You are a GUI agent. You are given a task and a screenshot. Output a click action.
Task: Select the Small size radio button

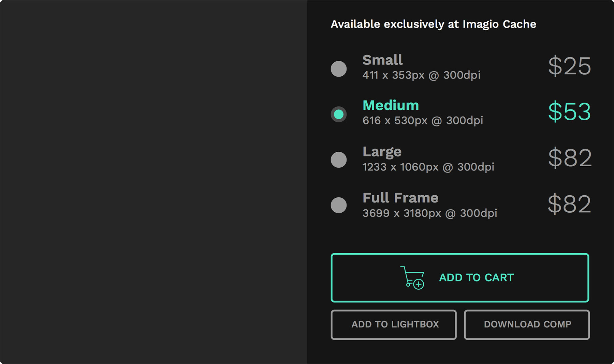coord(339,69)
